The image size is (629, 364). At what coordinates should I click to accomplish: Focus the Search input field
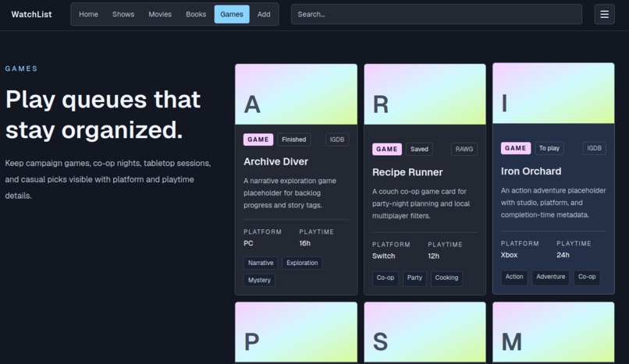[436, 14]
